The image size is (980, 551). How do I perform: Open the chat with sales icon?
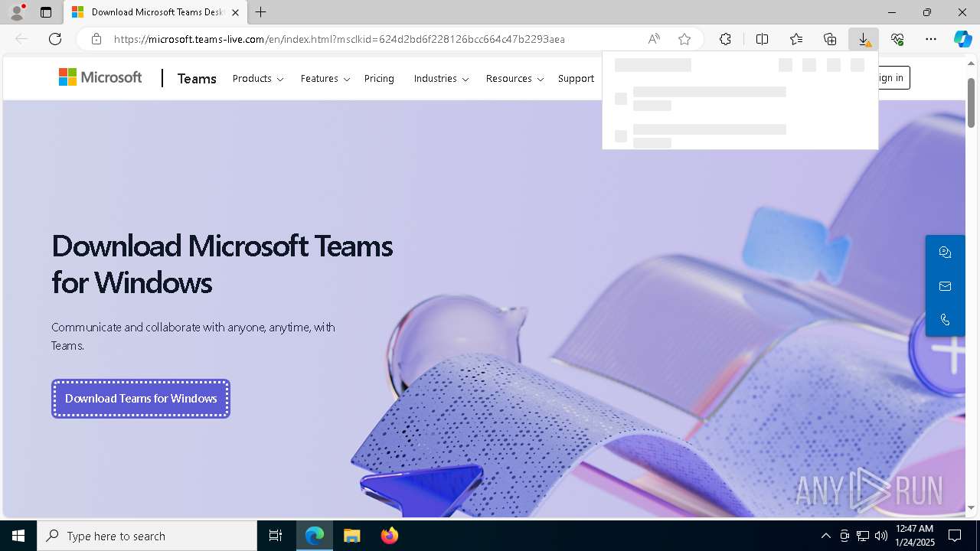[945, 253]
